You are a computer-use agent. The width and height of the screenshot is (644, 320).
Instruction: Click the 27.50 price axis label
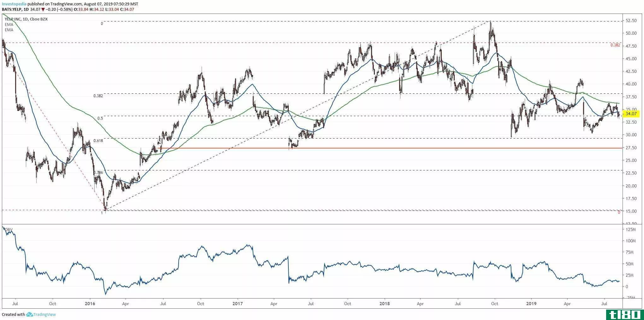[631, 148]
